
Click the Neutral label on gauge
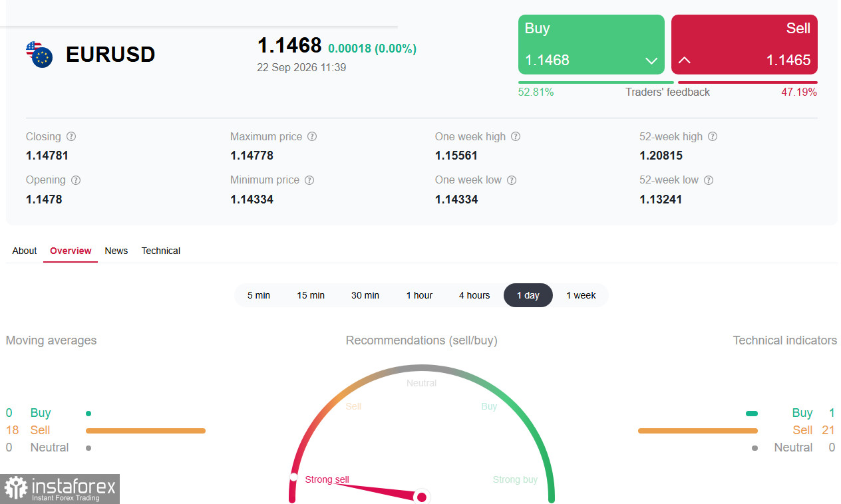click(x=422, y=383)
